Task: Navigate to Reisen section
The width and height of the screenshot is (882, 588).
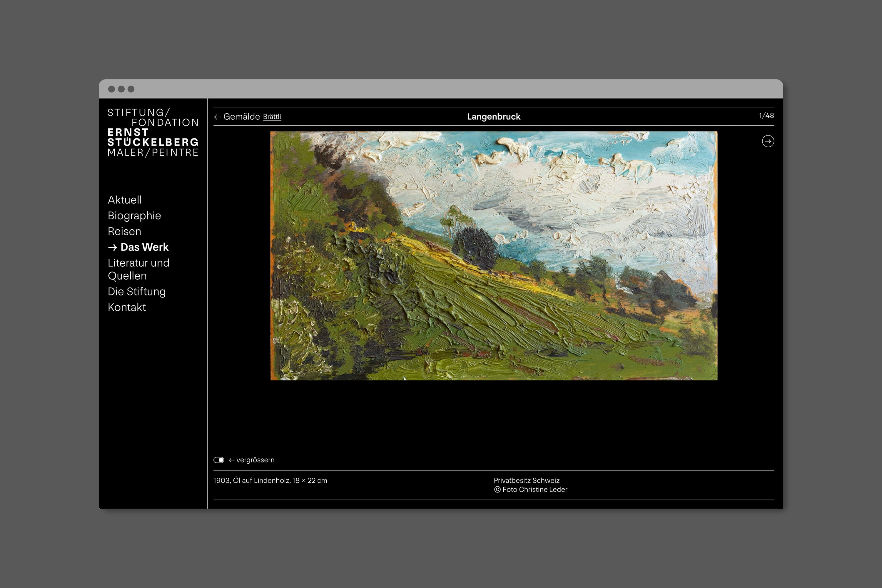Action: (124, 231)
